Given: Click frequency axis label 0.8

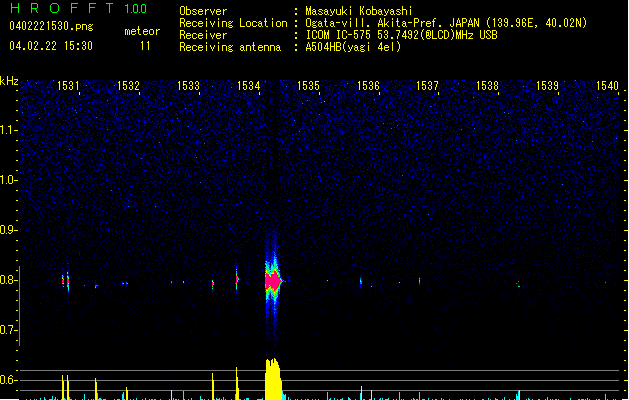Looking at the screenshot, I should (x=8, y=280).
